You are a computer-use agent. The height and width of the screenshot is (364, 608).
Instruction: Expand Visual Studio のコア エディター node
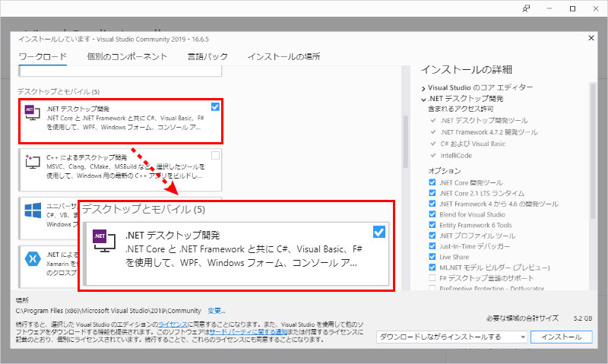(x=423, y=88)
